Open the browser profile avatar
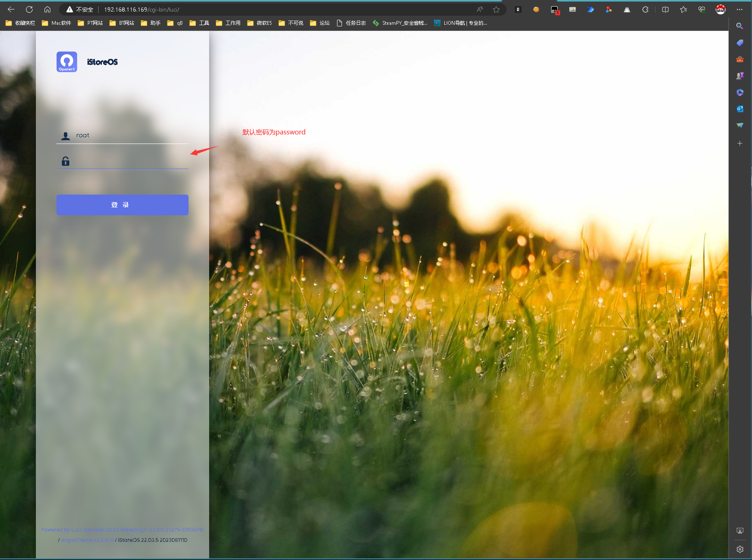The height and width of the screenshot is (560, 752). click(720, 9)
